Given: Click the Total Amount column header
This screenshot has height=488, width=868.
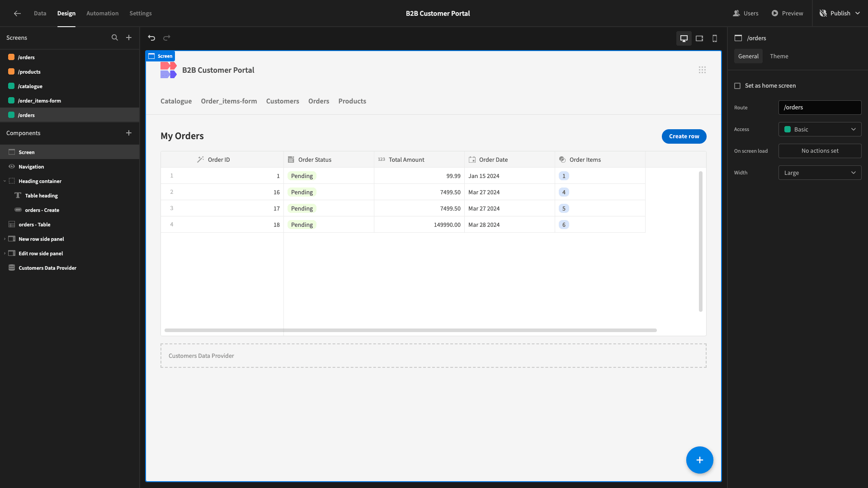Looking at the screenshot, I should [x=419, y=160].
